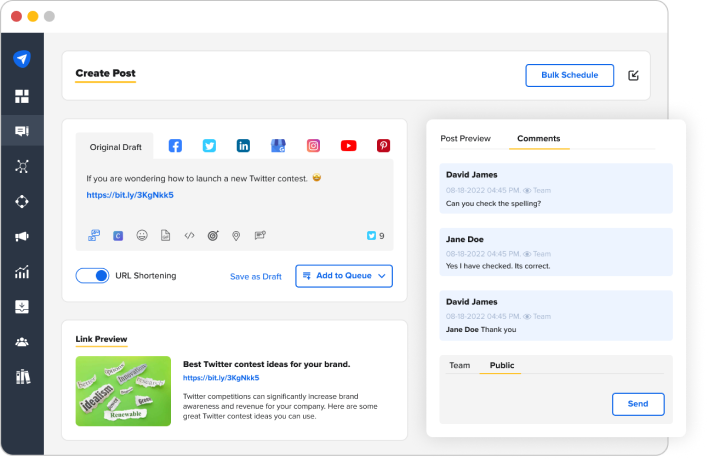Open the dashboard grid icon in sidebar
Viewport: 708px width, 459px height.
point(22,96)
